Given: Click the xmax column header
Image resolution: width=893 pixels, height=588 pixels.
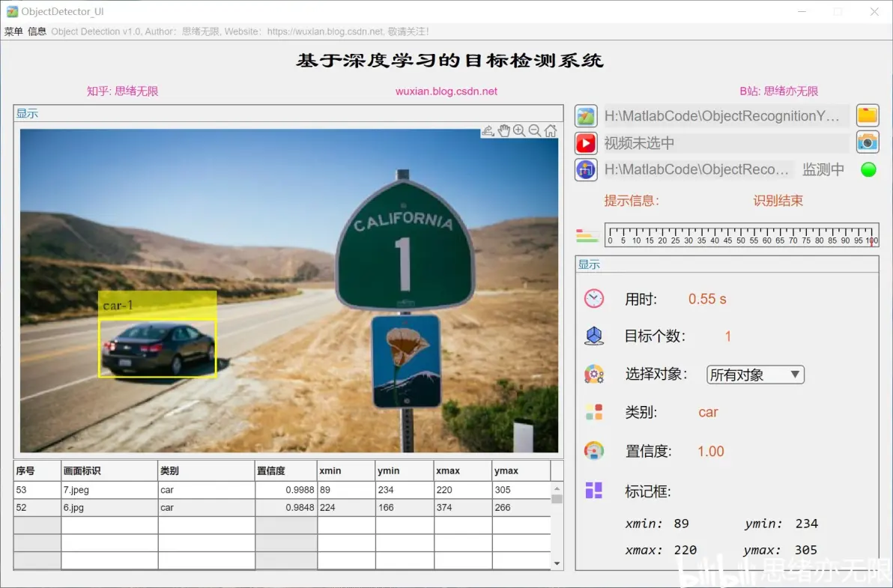Looking at the screenshot, I should pyautogui.click(x=463, y=470).
